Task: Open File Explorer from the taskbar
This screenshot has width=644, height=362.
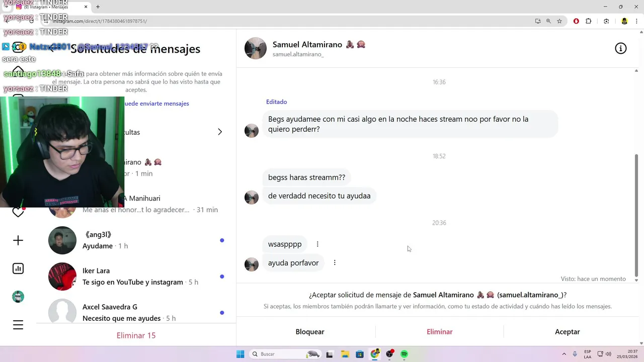Action: pos(345,354)
